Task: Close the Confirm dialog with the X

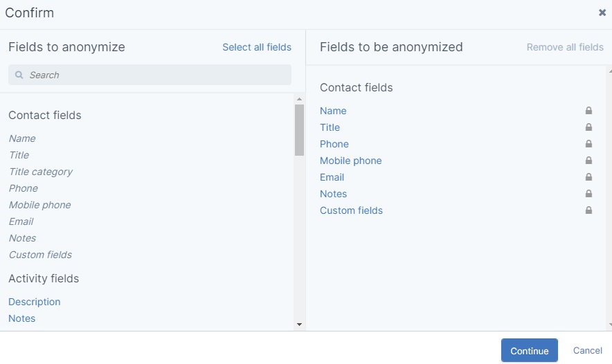Action: 602,12
